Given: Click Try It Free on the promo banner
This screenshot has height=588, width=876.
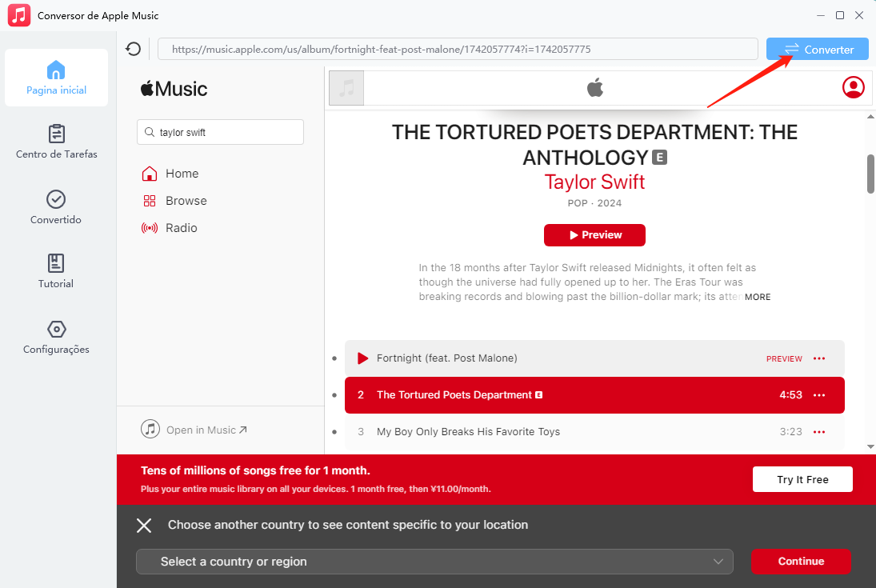Looking at the screenshot, I should coord(802,479).
